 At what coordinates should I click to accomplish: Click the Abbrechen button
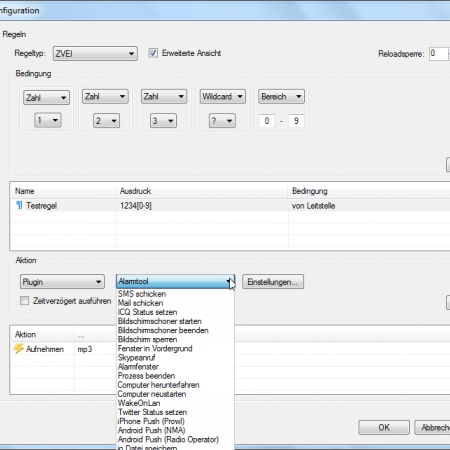(x=432, y=428)
